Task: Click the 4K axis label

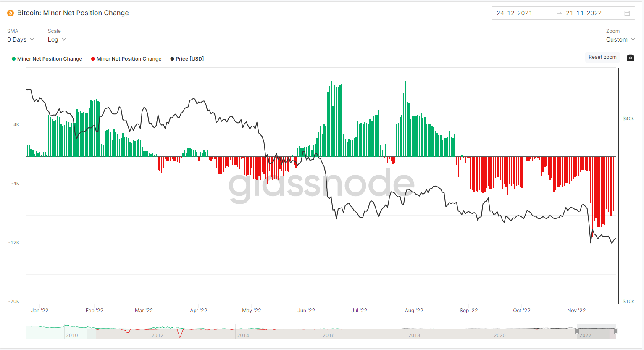Action: [x=16, y=124]
